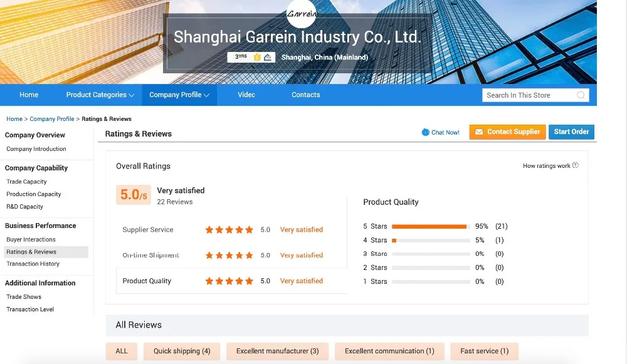Open Transaction History in sidebar
Image resolution: width=627 pixels, height=364 pixels.
pos(33,264)
